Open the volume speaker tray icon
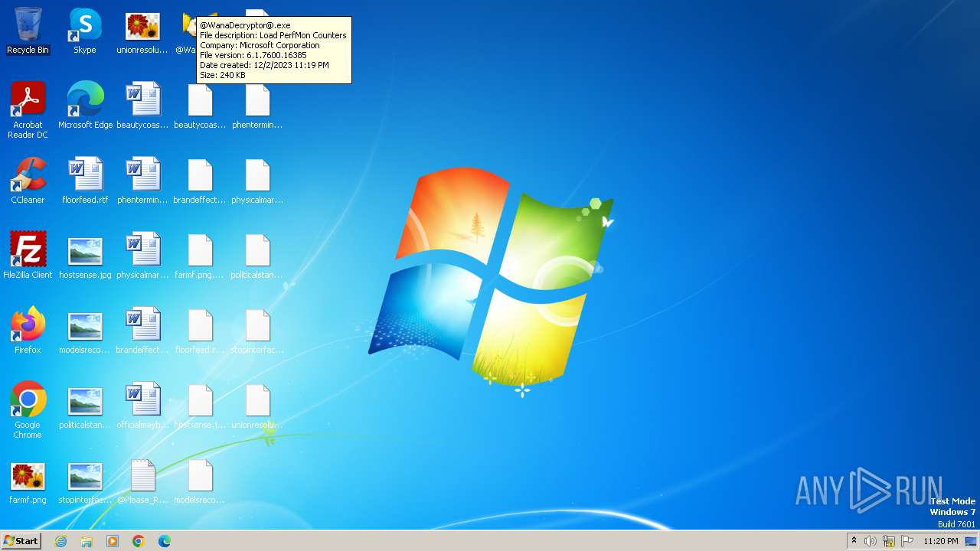Image resolution: width=980 pixels, height=551 pixels. [x=871, y=541]
